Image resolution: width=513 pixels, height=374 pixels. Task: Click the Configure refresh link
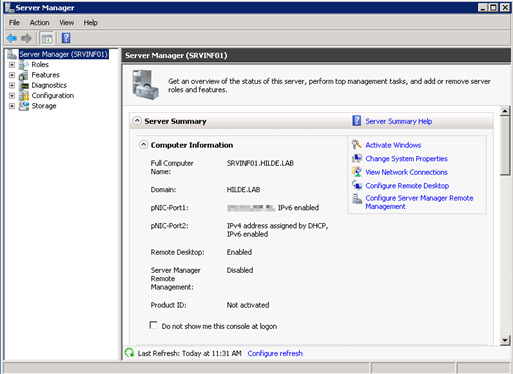(275, 353)
